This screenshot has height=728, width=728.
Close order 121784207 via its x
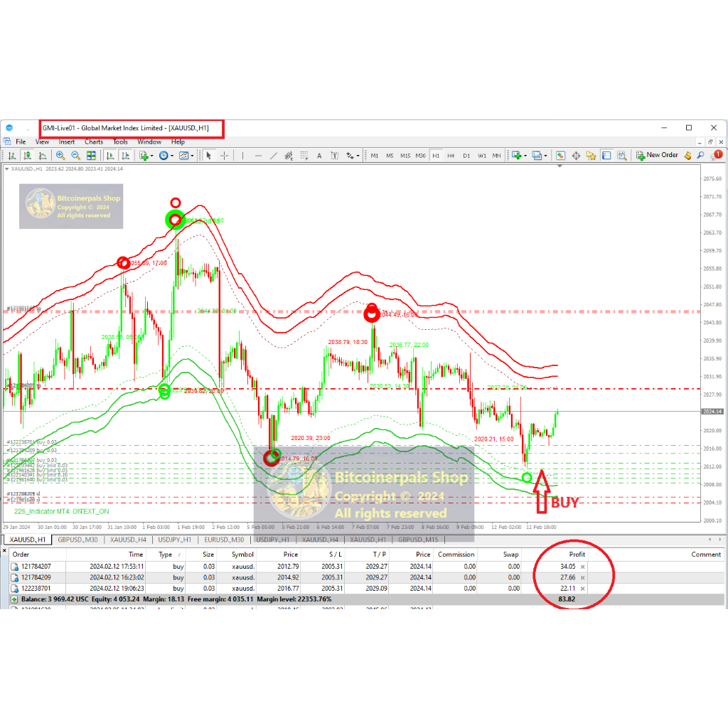(x=583, y=567)
